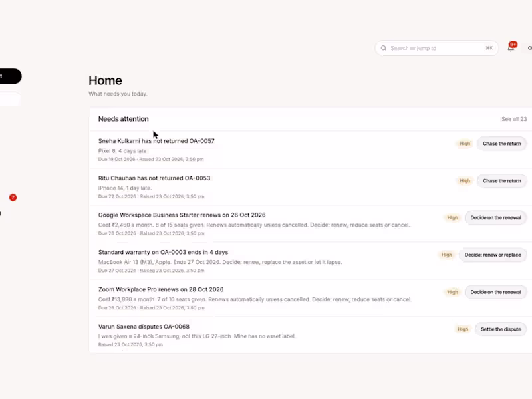The width and height of the screenshot is (532, 399).
Task: Open the notifications bell icon
Action: tap(511, 48)
